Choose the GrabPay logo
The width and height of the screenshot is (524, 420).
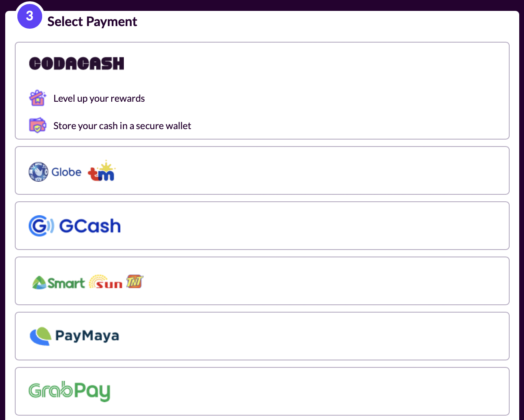70,391
